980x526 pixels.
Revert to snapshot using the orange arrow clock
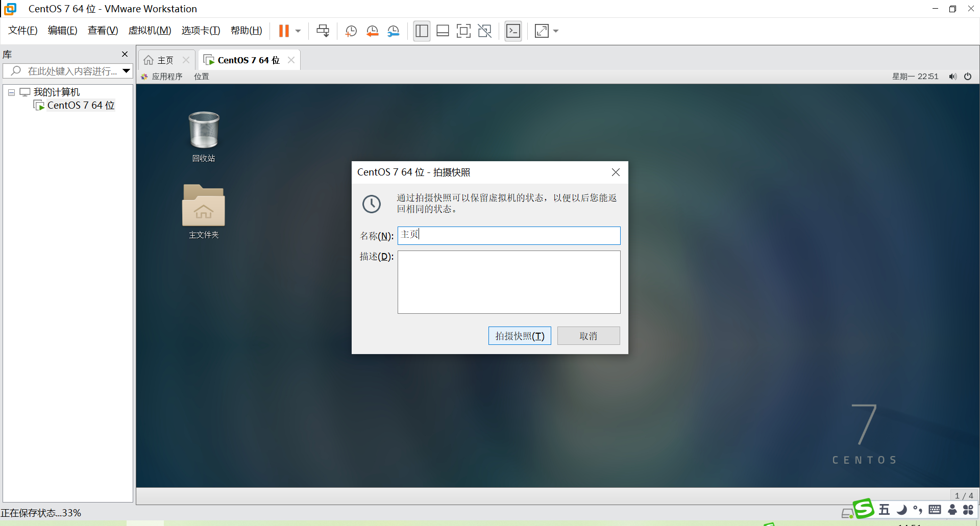click(x=372, y=31)
